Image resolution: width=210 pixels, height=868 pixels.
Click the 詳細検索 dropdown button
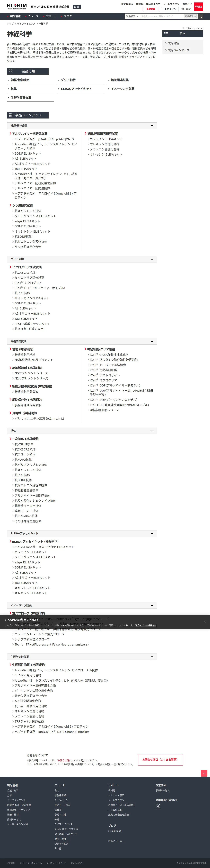tap(190, 16)
